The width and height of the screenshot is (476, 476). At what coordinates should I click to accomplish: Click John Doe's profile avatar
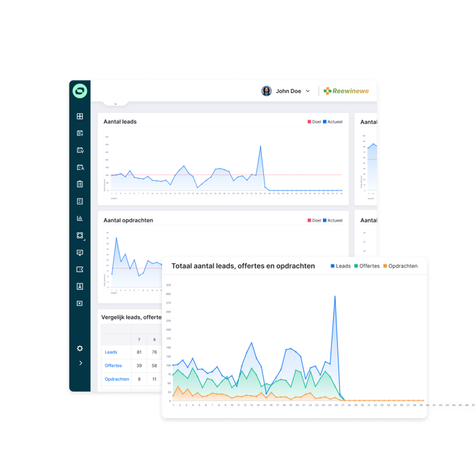267,91
